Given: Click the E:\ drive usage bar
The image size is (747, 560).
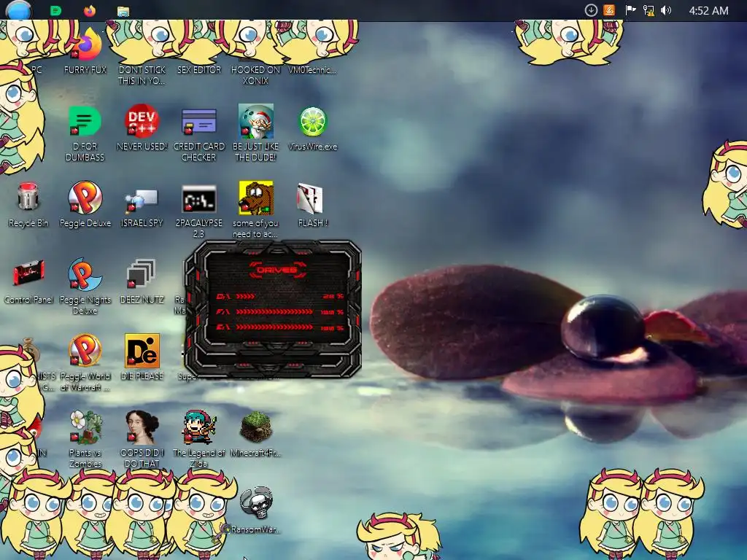Looking at the screenshot, I should pos(274,327).
